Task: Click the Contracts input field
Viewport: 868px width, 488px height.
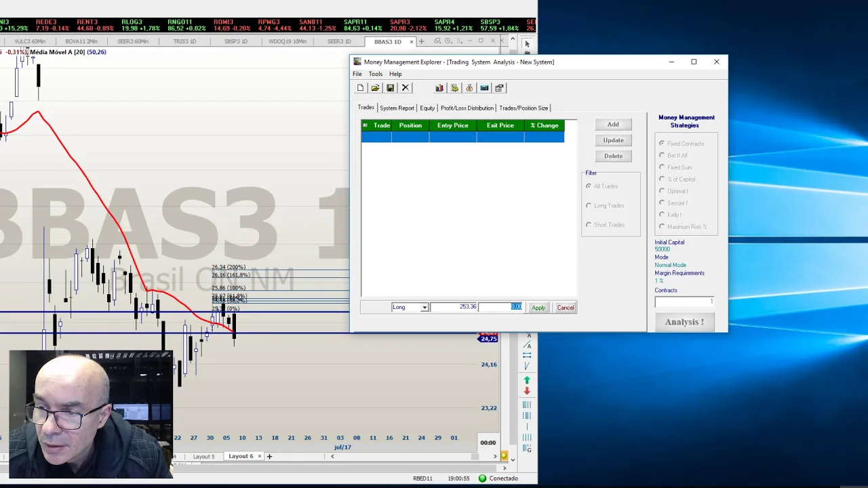Action: click(x=684, y=302)
